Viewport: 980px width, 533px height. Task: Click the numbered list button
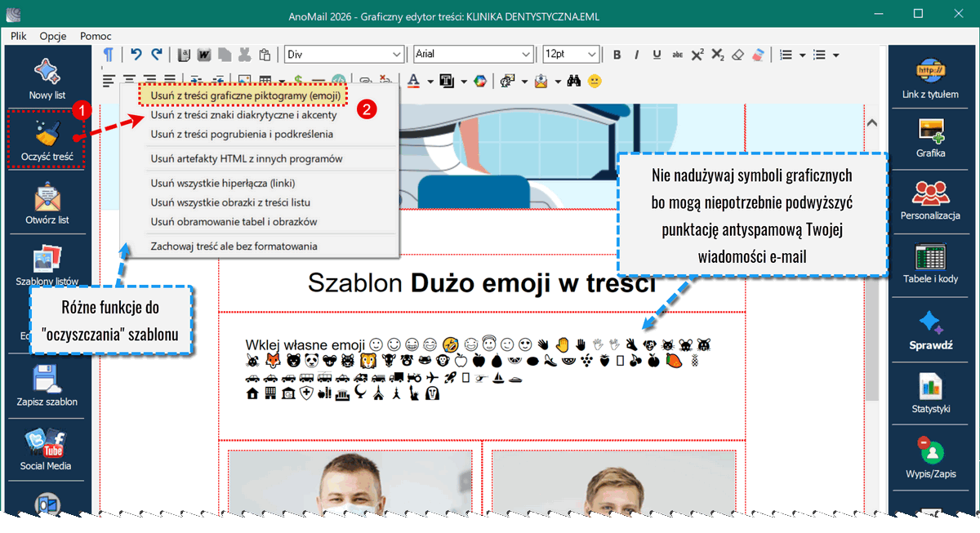point(786,55)
